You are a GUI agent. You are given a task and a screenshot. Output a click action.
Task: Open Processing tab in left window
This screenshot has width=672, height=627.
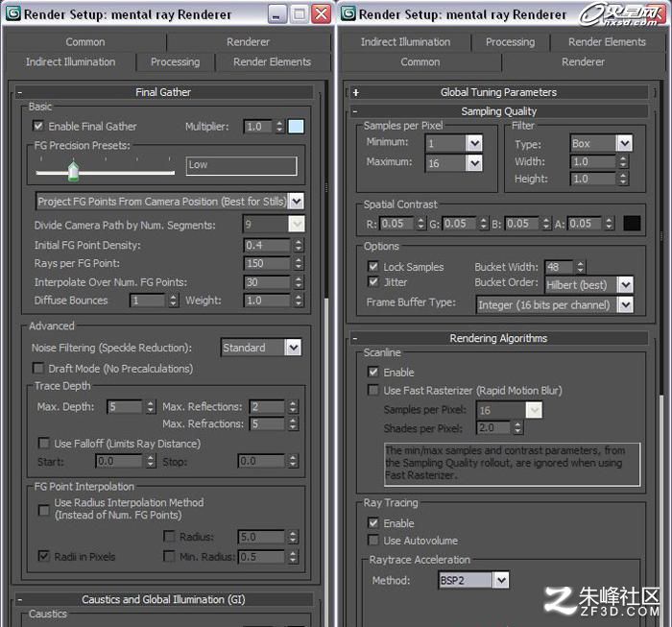click(175, 61)
